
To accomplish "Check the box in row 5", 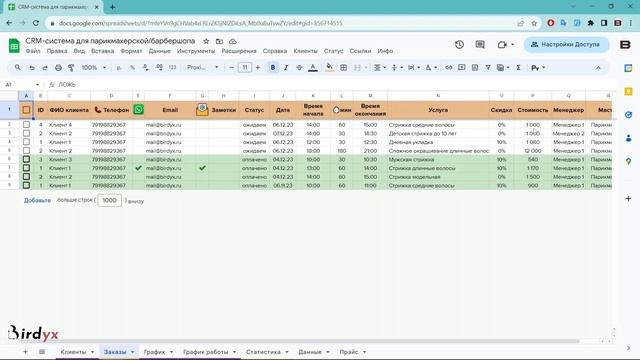I will (x=26, y=151).
